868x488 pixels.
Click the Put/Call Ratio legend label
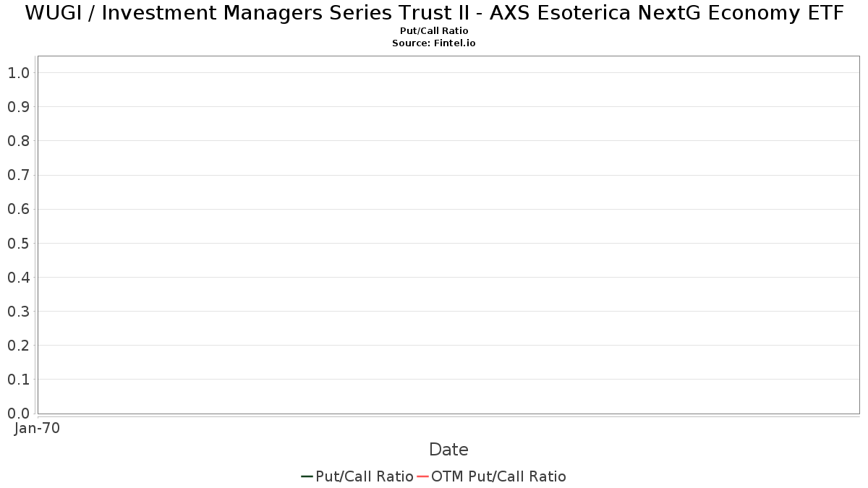(x=365, y=476)
